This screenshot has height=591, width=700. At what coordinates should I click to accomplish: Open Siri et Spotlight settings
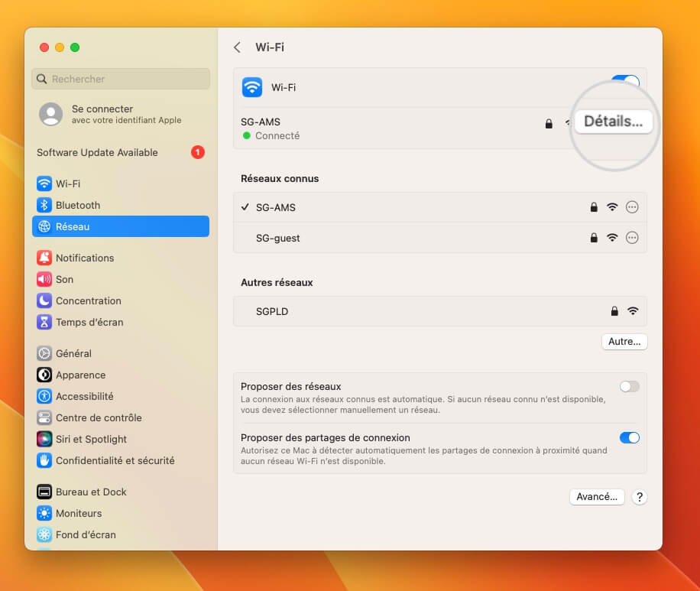coord(121,439)
